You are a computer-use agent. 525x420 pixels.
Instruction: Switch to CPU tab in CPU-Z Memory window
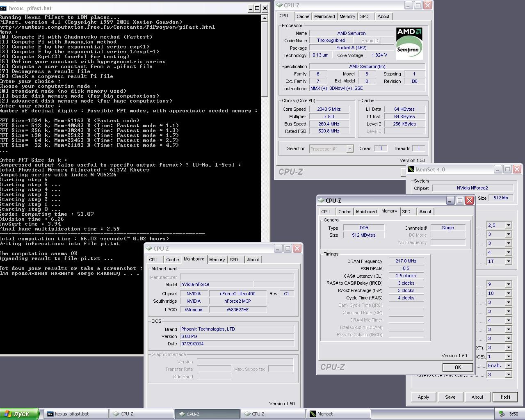pos(326,212)
